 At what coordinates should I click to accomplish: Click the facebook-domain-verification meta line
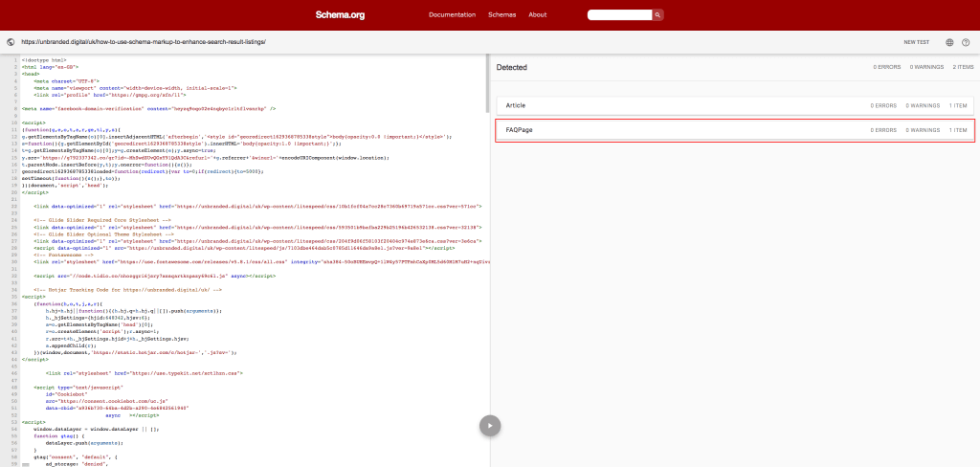coord(148,108)
